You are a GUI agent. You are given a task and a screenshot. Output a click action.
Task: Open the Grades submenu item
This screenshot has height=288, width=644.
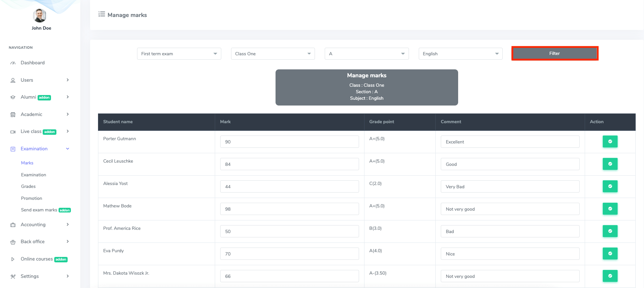28,186
